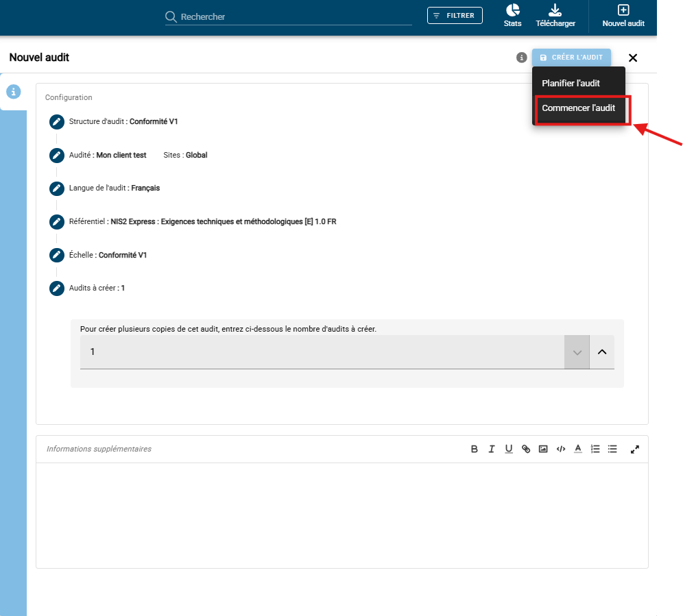Image resolution: width=683 pixels, height=616 pixels.
Task: Click the Filtrer button
Action: coord(455,16)
